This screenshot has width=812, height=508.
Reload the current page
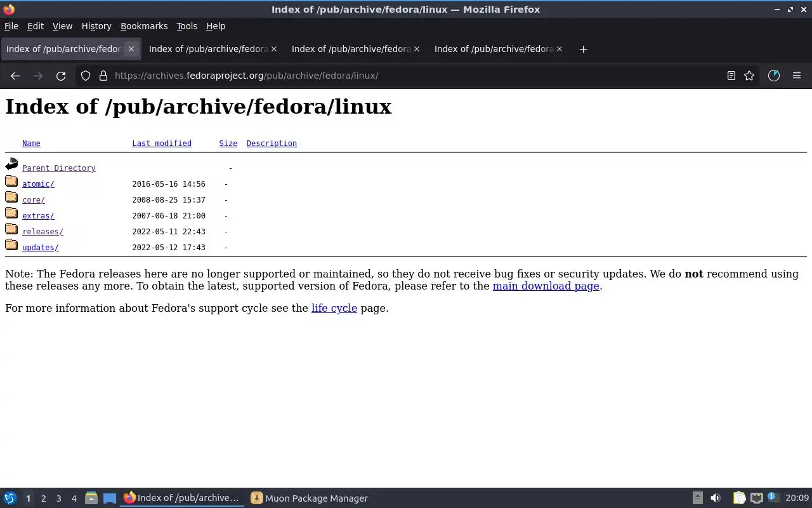[61, 76]
